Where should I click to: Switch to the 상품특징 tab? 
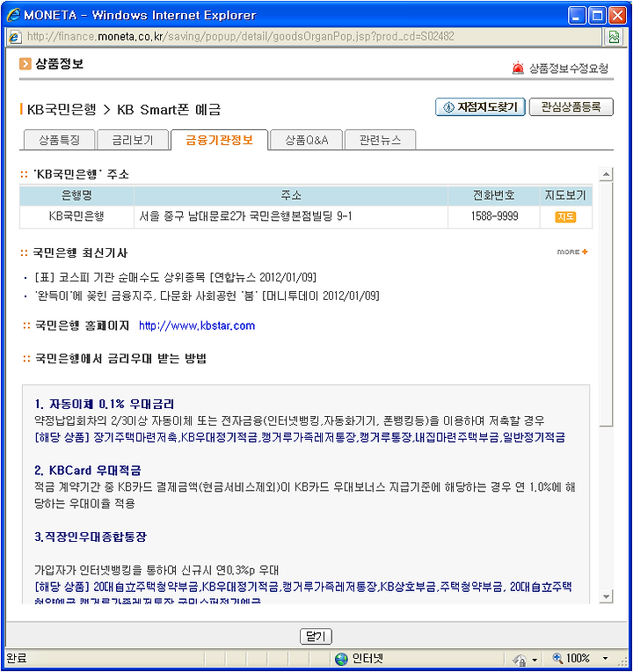click(x=59, y=140)
